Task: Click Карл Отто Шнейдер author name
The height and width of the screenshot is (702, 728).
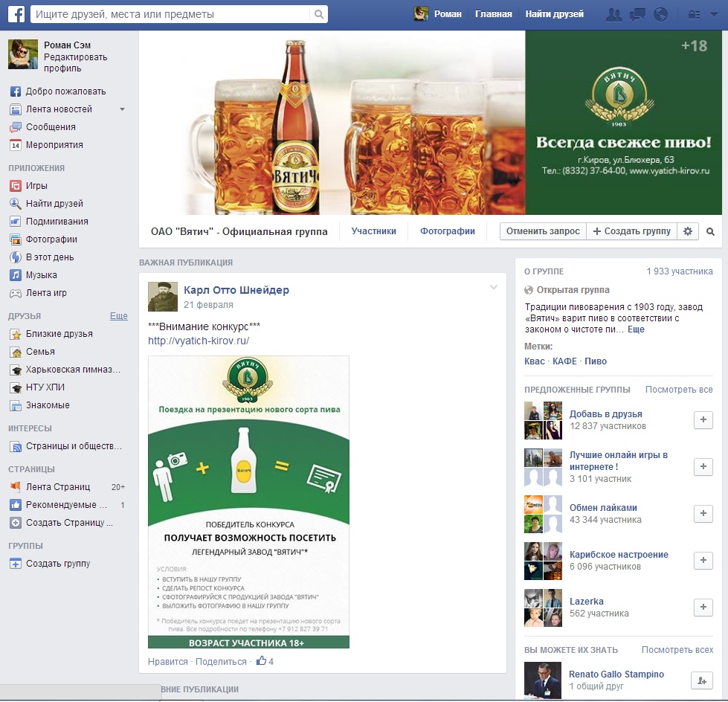Action: pyautogui.click(x=236, y=290)
